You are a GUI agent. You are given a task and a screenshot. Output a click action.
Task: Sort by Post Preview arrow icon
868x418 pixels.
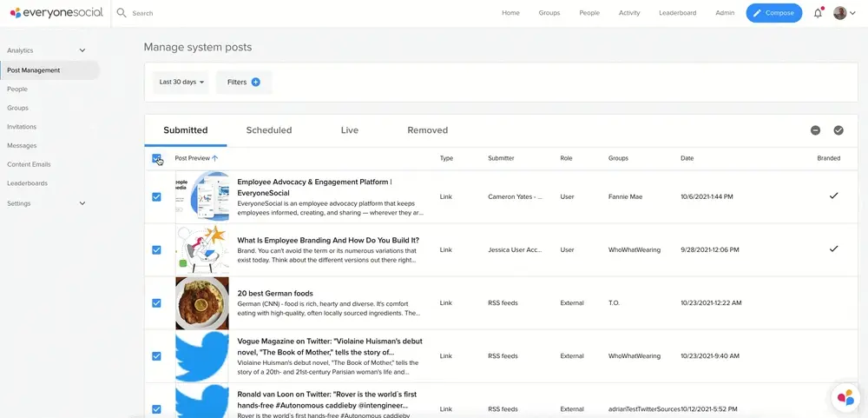pos(214,158)
